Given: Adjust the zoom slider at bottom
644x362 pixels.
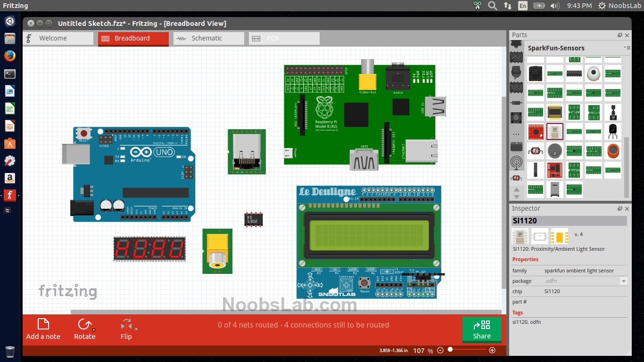Looking at the screenshot, I should [450, 350].
